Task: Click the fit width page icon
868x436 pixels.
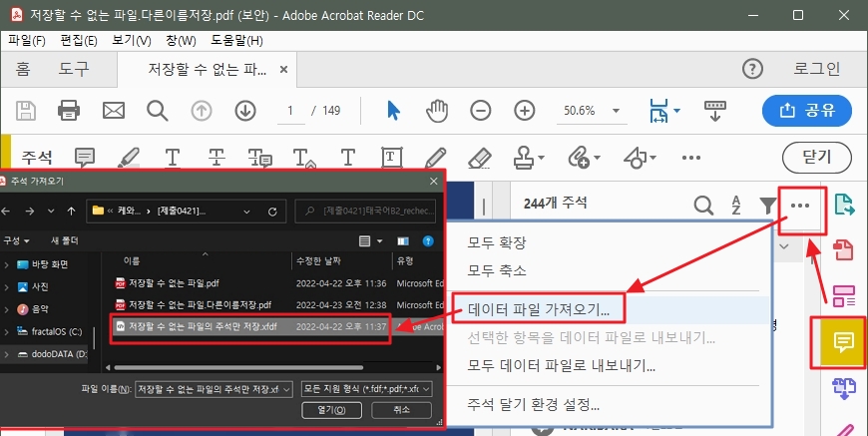Action: (659, 111)
